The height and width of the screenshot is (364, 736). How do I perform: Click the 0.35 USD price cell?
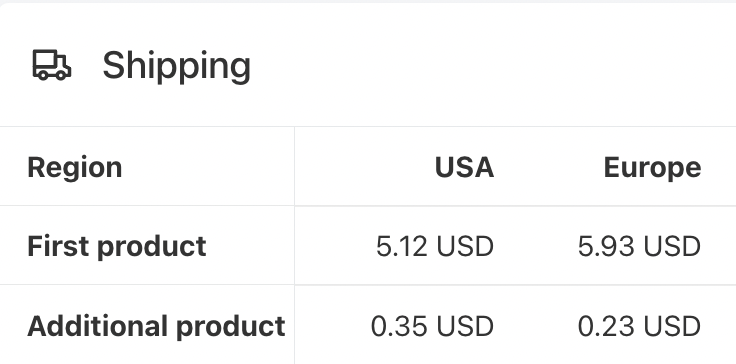432,326
